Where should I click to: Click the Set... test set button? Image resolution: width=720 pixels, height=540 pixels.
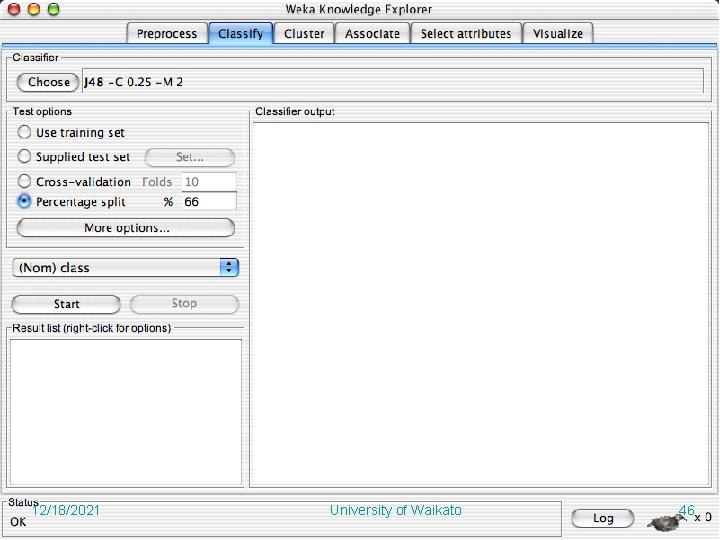coord(190,157)
